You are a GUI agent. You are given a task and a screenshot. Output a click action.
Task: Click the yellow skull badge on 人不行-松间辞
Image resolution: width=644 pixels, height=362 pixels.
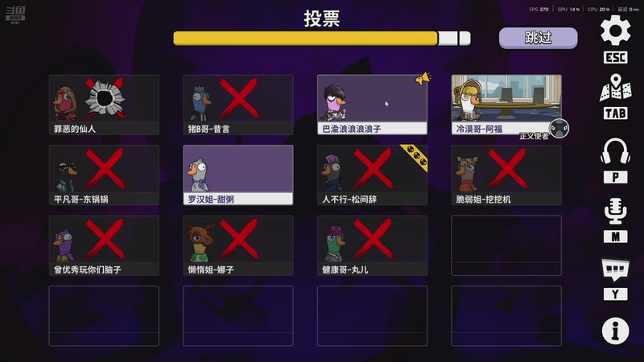point(415,156)
